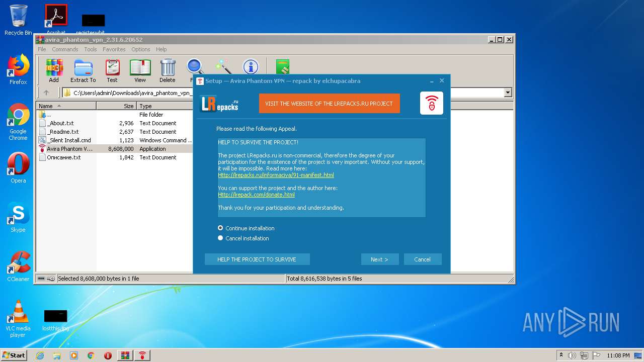Image resolution: width=644 pixels, height=362 pixels.
Task: Click the Opera icon on the taskbar
Action: pyautogui.click(x=108, y=355)
